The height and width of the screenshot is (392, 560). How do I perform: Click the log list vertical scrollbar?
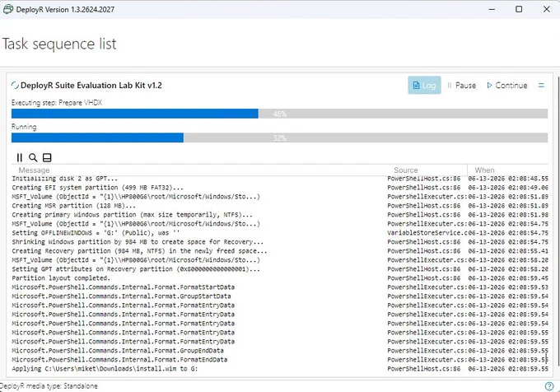pyautogui.click(x=547, y=357)
